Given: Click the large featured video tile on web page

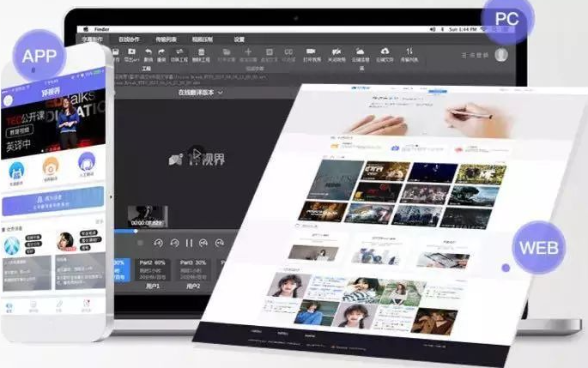Looking at the screenshot, I should [336, 180].
